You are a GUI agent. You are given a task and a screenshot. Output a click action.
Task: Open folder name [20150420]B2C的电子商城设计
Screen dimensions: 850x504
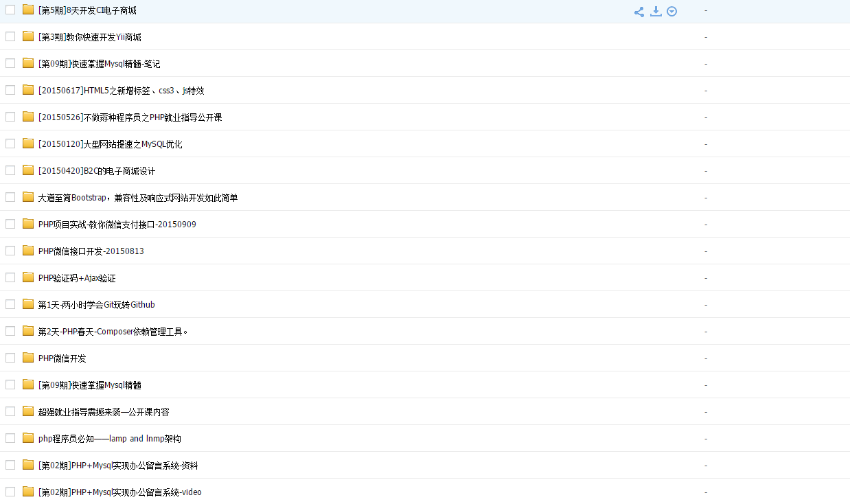(97, 171)
